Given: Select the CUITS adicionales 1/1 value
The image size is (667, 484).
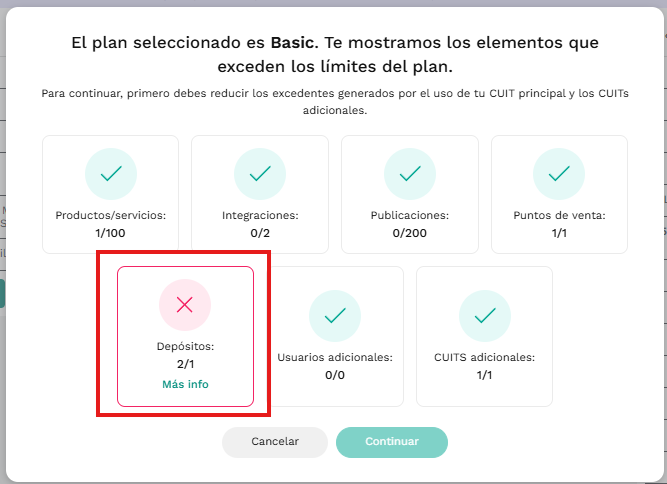Looking at the screenshot, I should pyautogui.click(x=485, y=375).
